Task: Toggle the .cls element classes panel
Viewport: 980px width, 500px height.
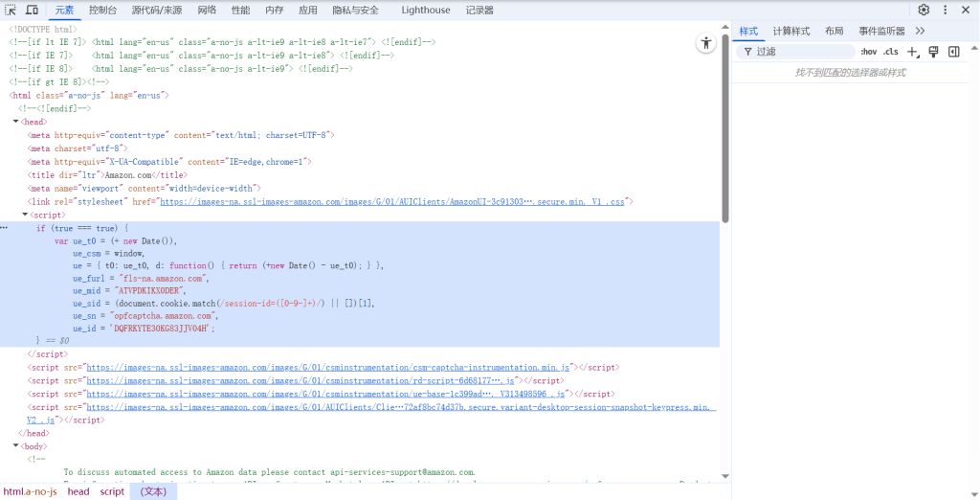Action: pyautogui.click(x=890, y=52)
